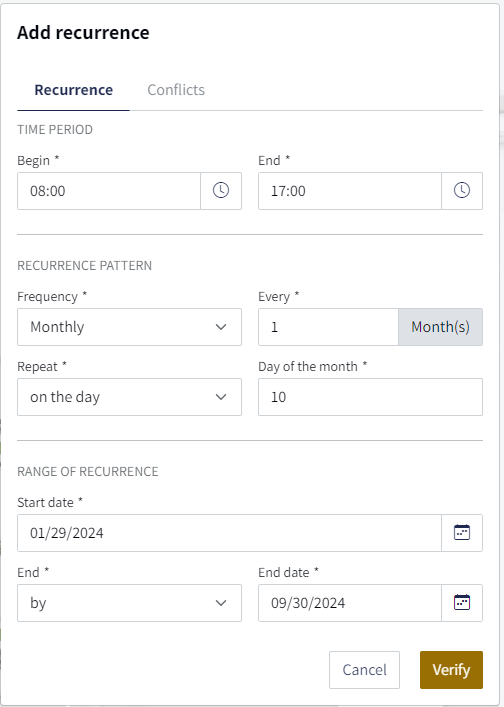This screenshot has width=504, height=707.
Task: Switch to the Conflicts tab
Action: click(176, 90)
